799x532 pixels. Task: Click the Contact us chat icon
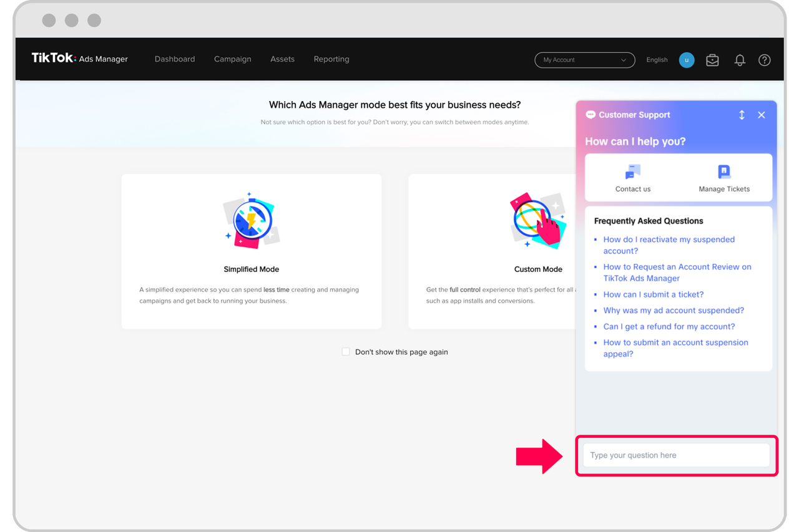(x=633, y=172)
